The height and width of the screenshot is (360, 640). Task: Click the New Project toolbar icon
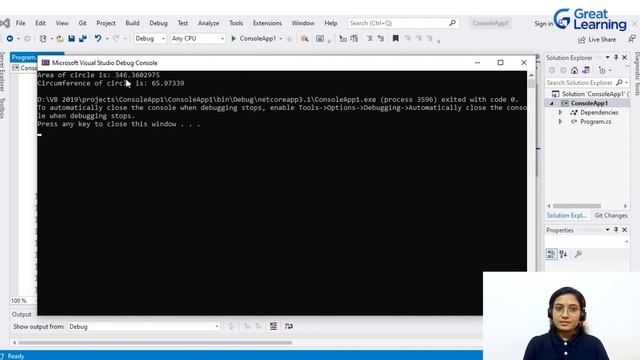click(x=43, y=38)
